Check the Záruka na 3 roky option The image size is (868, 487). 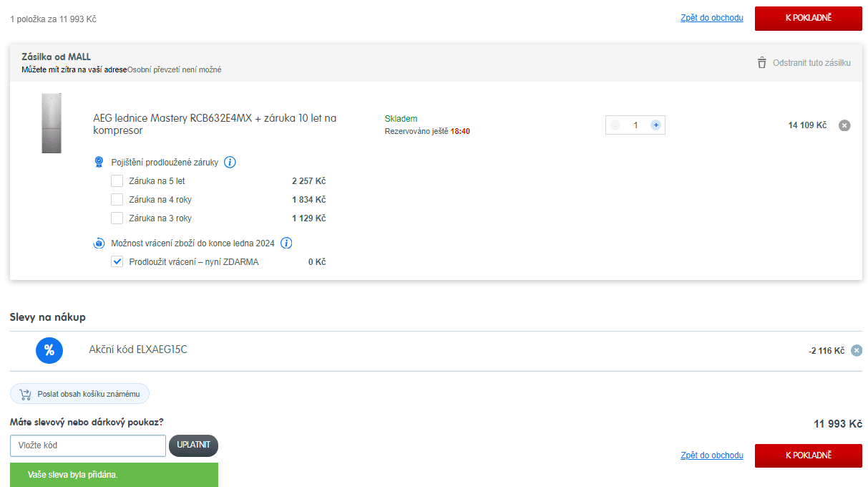click(x=117, y=218)
